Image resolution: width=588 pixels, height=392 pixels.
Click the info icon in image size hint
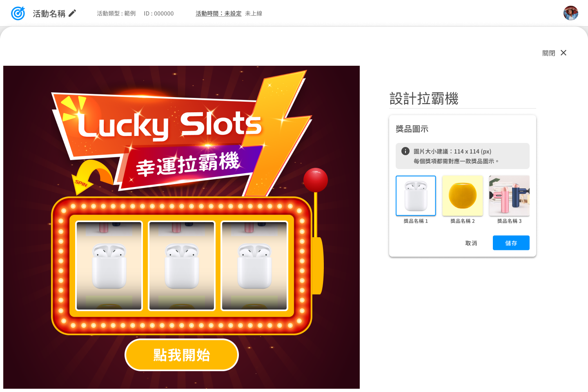click(x=405, y=151)
